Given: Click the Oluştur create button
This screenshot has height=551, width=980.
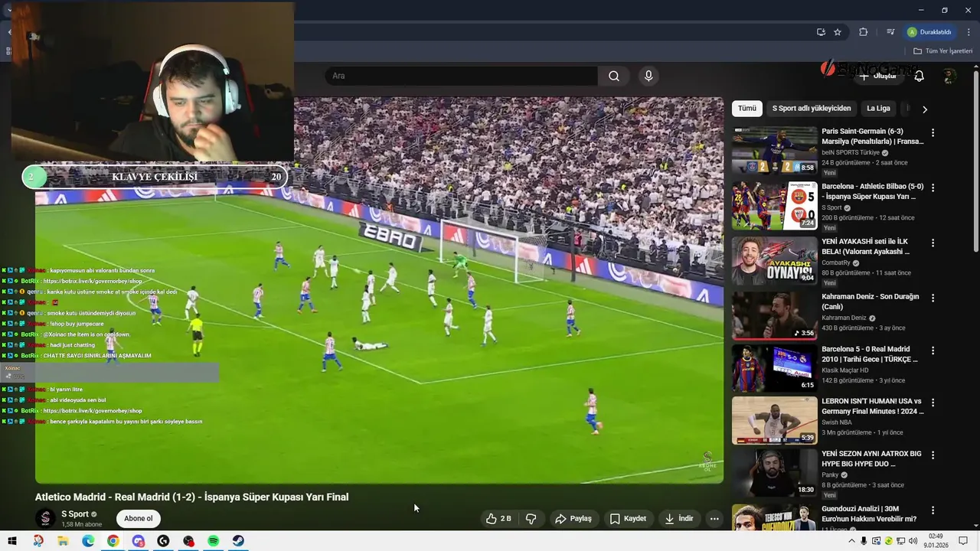Looking at the screenshot, I should point(877,76).
